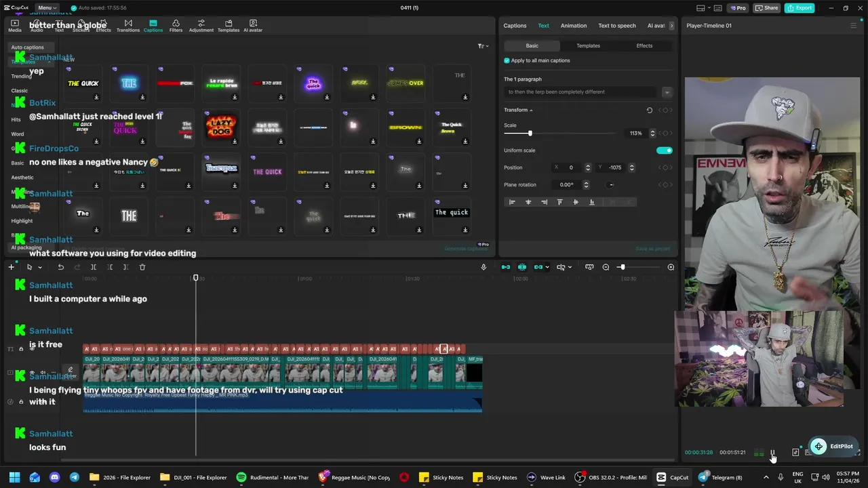Open the Adjustment panel icon
This screenshot has height=488, width=868.
coord(201,26)
